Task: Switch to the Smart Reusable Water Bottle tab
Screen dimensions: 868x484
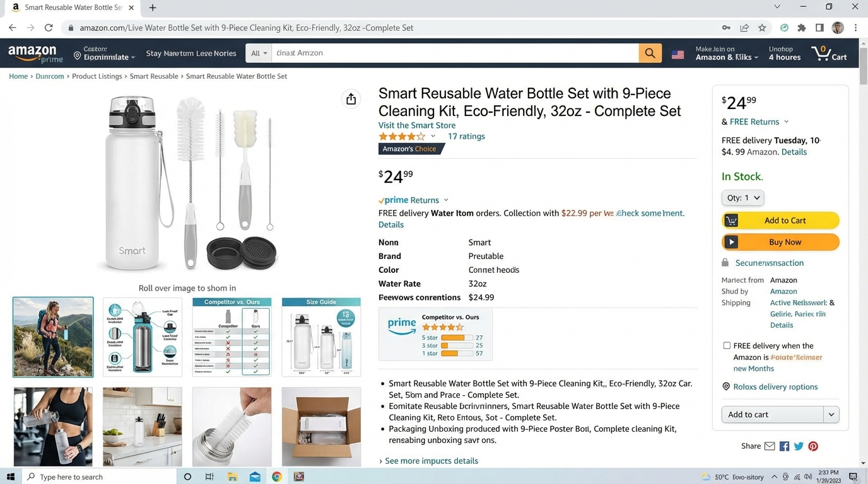Action: pyautogui.click(x=73, y=7)
